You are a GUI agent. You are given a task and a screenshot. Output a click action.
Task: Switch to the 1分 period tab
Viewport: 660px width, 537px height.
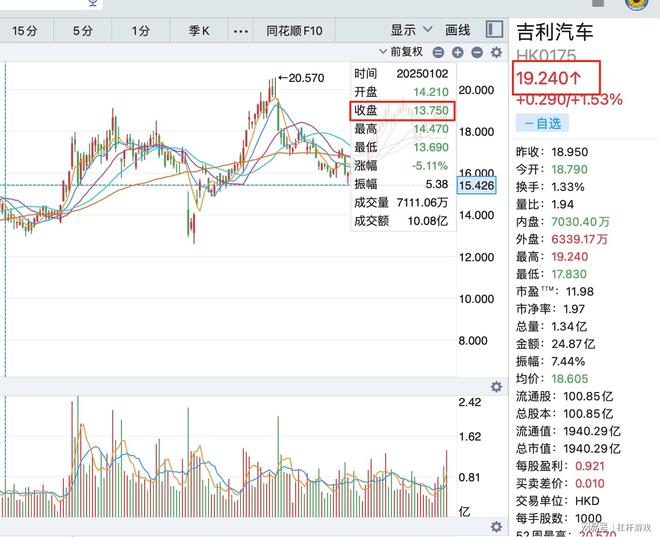click(141, 31)
